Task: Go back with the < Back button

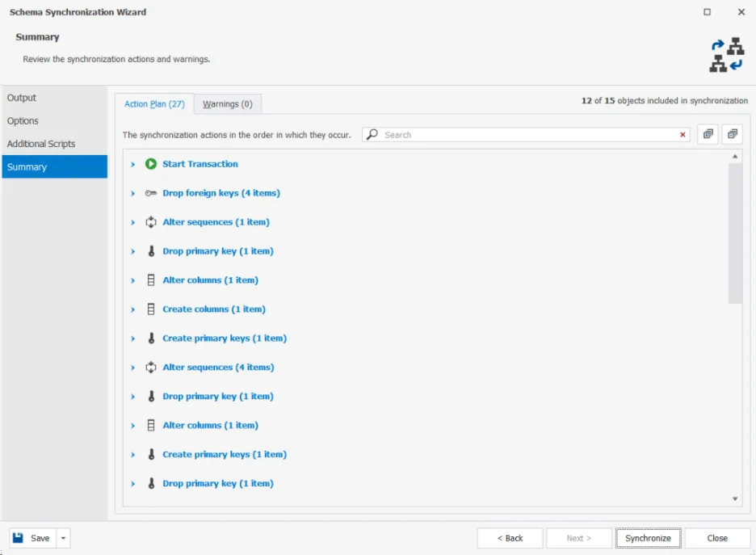Action: [x=510, y=538]
